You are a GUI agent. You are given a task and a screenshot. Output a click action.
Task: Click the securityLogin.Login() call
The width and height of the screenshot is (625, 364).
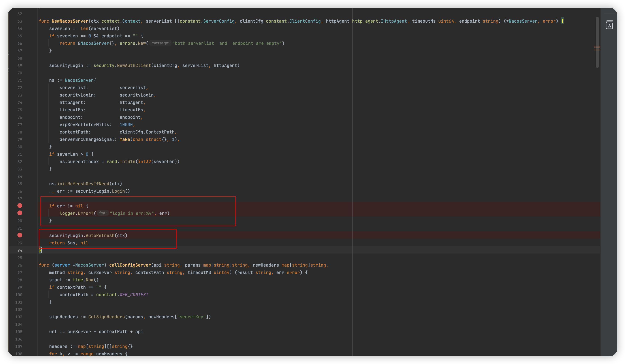pyautogui.click(x=103, y=191)
